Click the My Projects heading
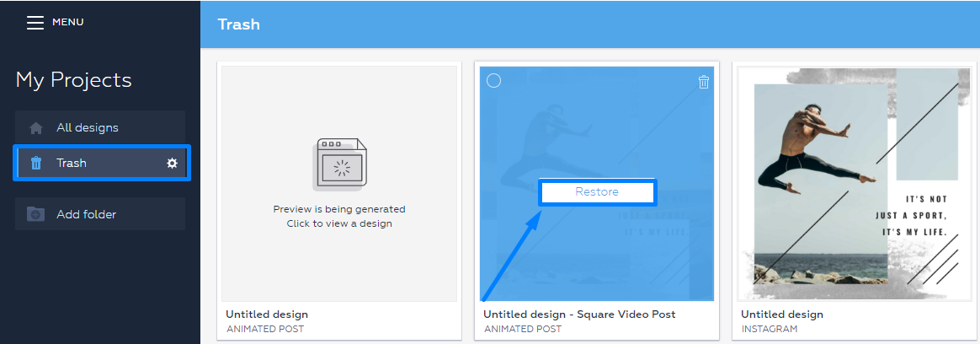980x344 pixels. (74, 80)
